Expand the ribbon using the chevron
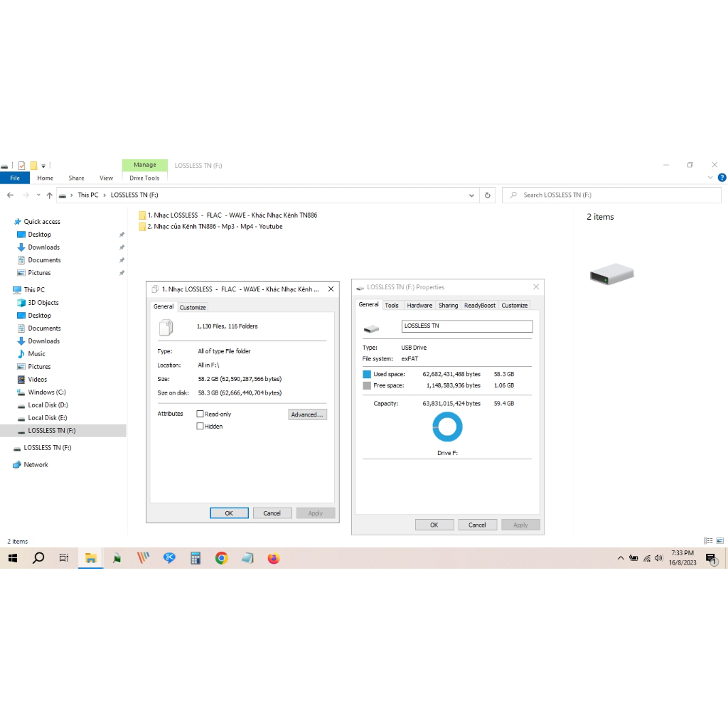Screen dimensions: 728x728 coord(711,178)
